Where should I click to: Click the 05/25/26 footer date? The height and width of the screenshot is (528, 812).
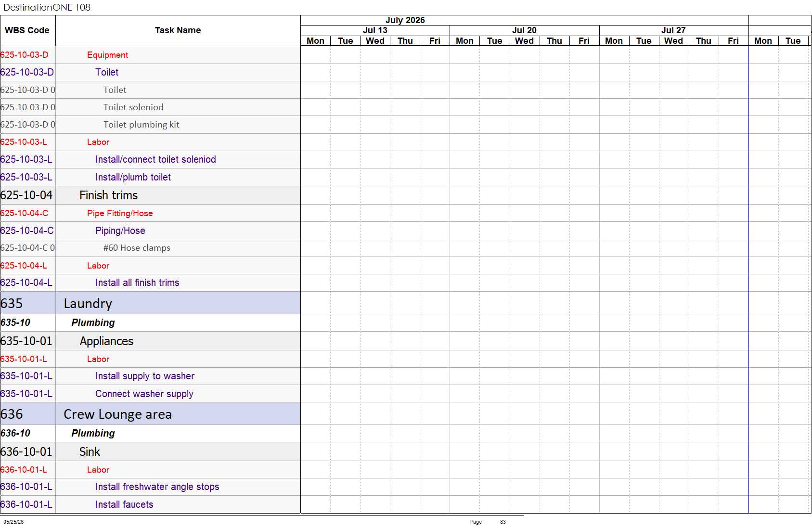pyautogui.click(x=13, y=522)
